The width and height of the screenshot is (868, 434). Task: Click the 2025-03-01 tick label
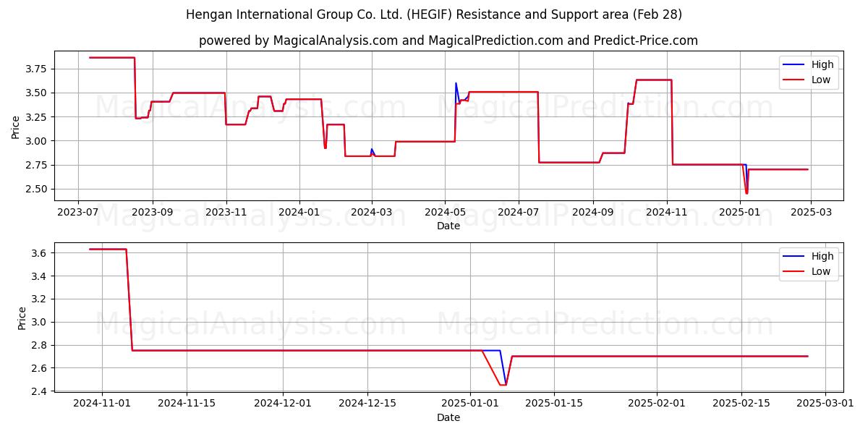(825, 404)
